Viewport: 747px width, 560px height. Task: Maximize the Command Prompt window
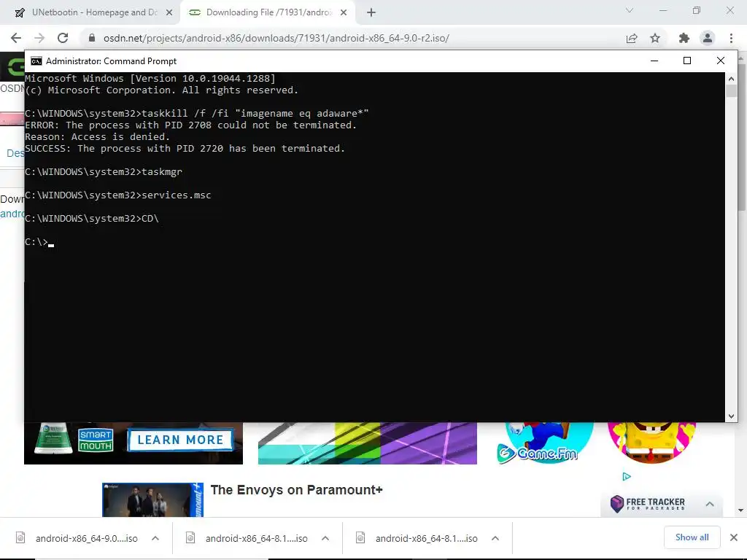[687, 61]
